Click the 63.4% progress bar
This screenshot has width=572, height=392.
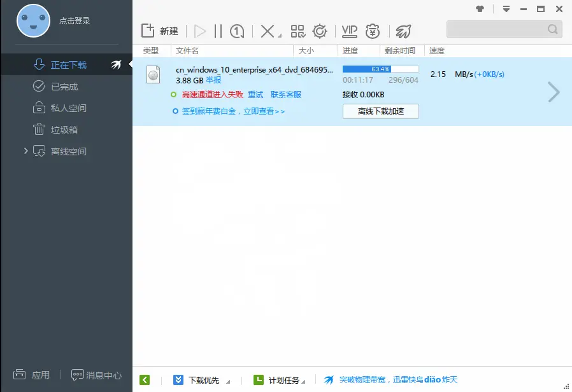point(380,69)
